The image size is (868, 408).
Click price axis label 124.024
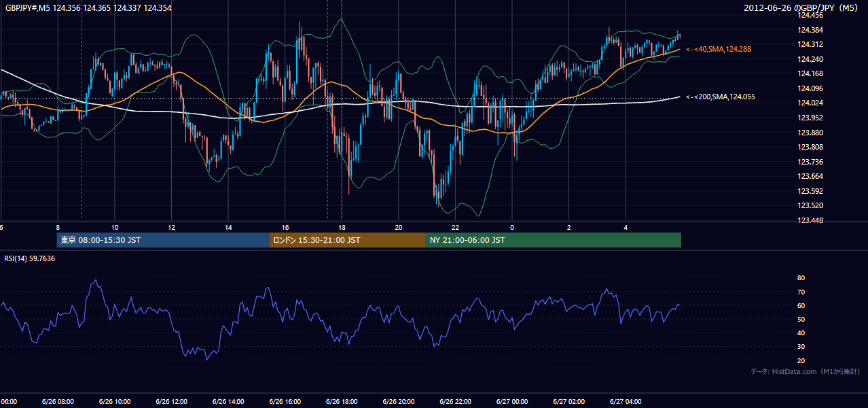(x=811, y=103)
